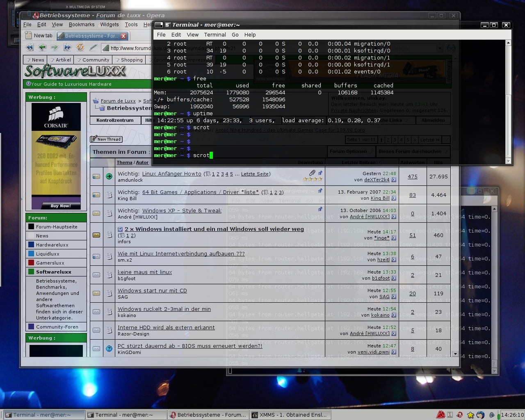525x420 pixels.
Task: Click the red ruby tray icon
Action: pyautogui.click(x=441, y=415)
